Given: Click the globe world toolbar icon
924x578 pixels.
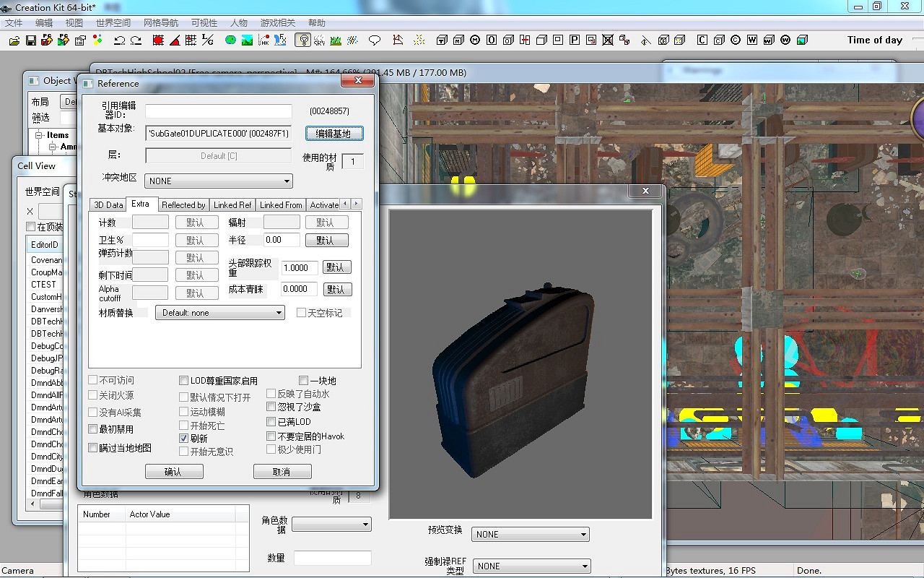Looking at the screenshot, I should tap(230, 40).
